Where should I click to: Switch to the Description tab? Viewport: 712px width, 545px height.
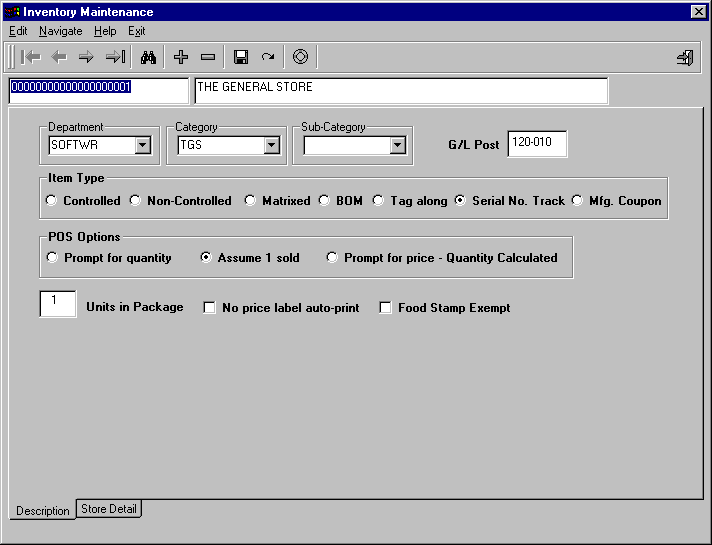tap(43, 510)
